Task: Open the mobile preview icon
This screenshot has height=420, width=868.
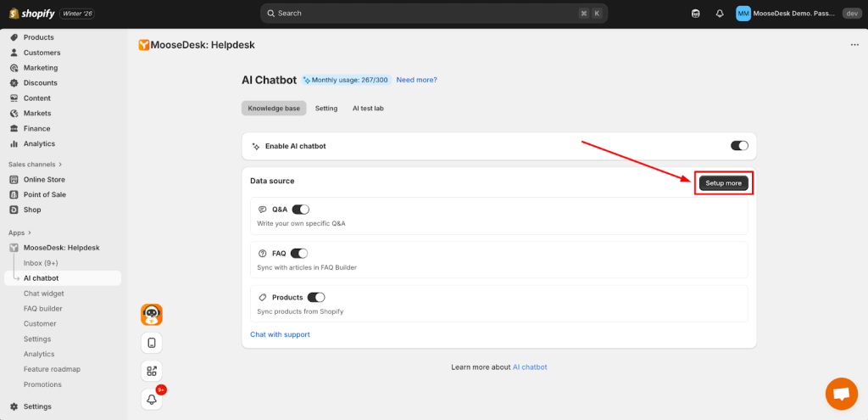Action: coord(152,343)
